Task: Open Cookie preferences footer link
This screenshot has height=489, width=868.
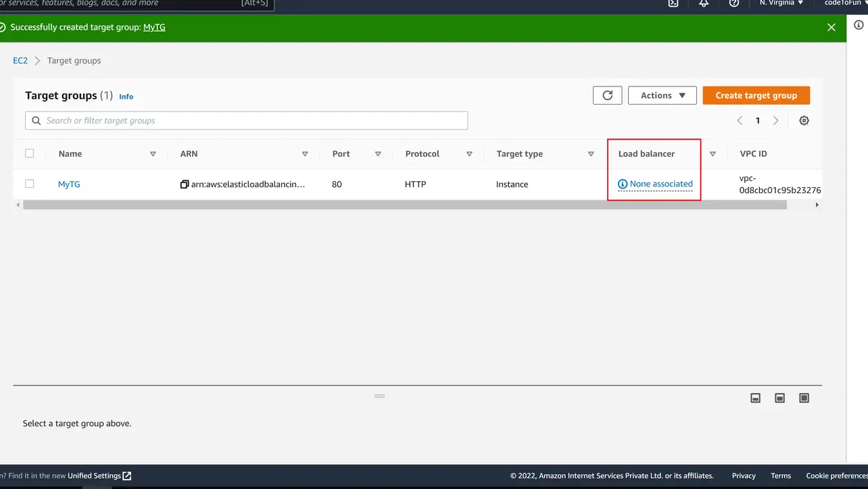Action: (x=837, y=475)
